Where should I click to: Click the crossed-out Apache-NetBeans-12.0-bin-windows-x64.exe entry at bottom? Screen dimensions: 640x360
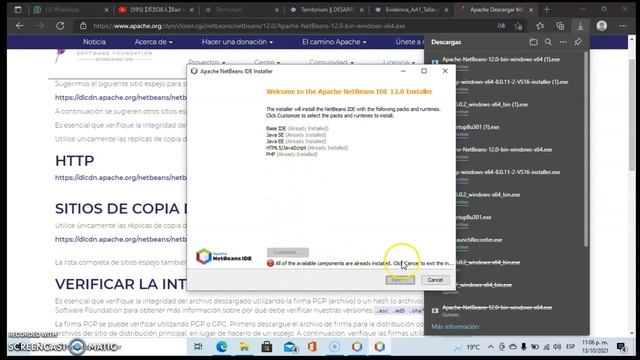pyautogui.click(x=497, y=307)
